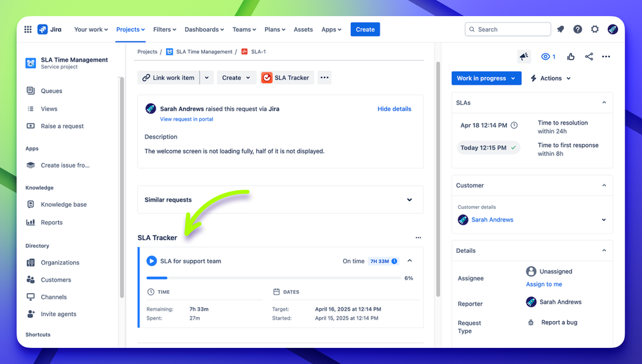This screenshot has height=364, width=642.
Task: Open Queues in sidebar
Action: click(51, 91)
